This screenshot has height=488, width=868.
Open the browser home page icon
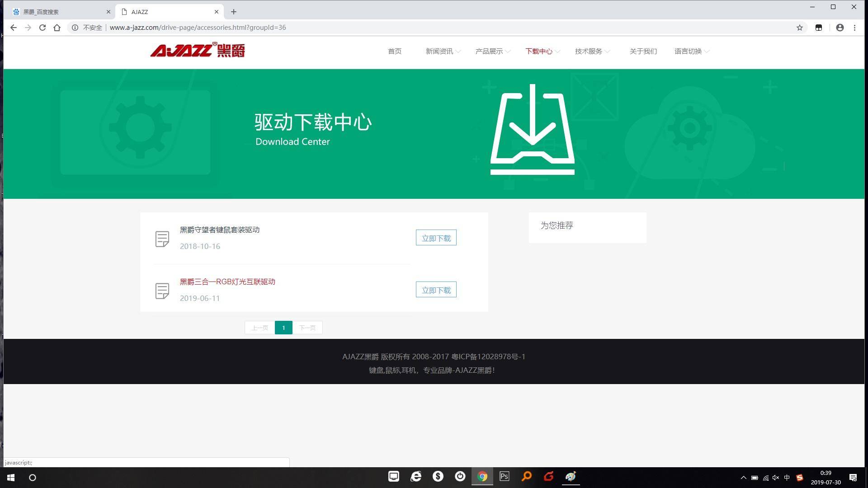pos(57,28)
